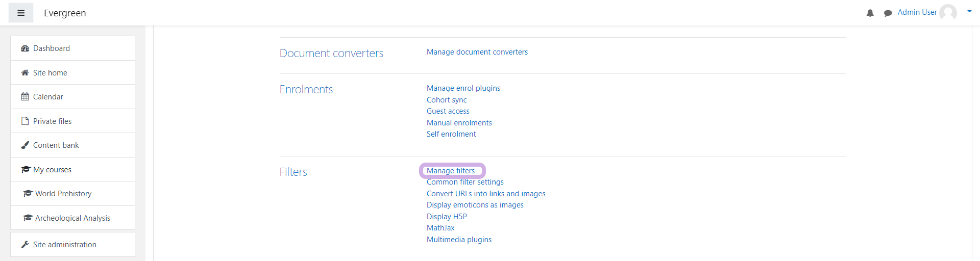
Task: Open Private files in the sidebar
Action: point(52,121)
